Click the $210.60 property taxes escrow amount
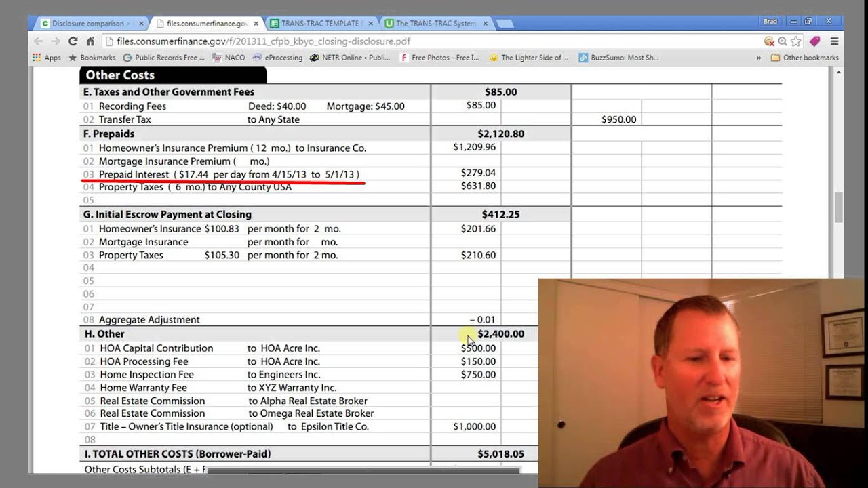Screen dimensions: 868x488 [x=478, y=256]
